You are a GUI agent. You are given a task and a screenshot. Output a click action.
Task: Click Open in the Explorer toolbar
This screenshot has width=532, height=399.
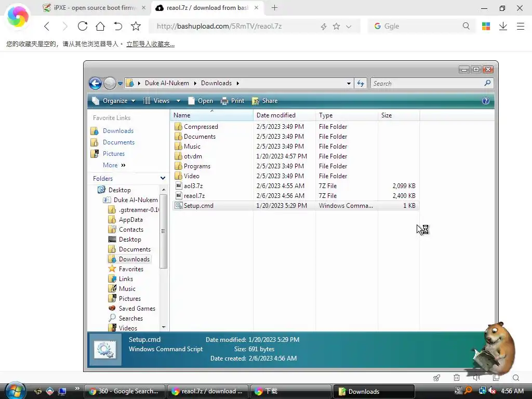pos(201,101)
